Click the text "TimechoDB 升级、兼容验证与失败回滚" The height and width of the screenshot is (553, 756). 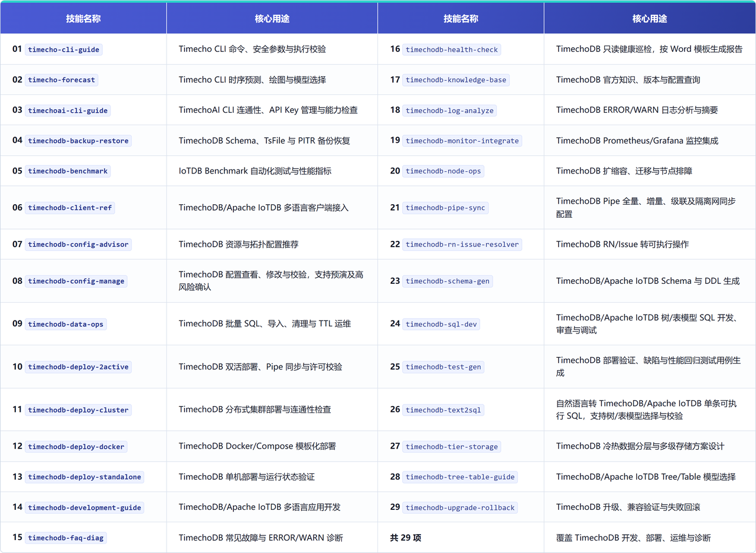628,507
